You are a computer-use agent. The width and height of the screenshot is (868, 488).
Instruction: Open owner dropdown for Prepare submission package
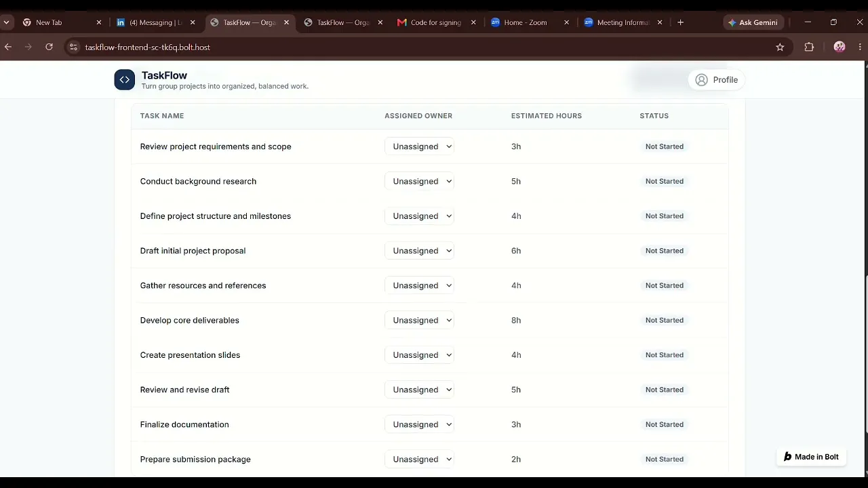(419, 459)
